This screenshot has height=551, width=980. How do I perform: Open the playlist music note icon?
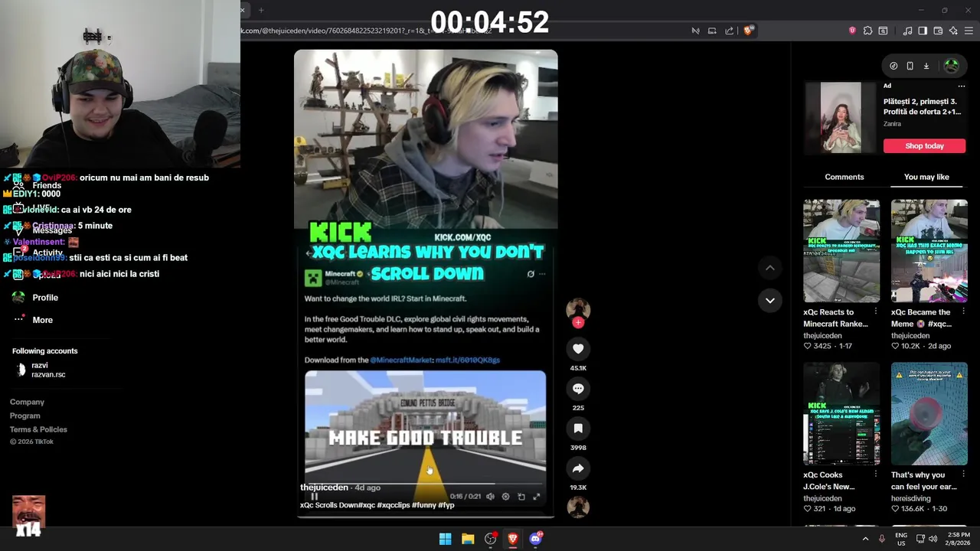(x=907, y=31)
